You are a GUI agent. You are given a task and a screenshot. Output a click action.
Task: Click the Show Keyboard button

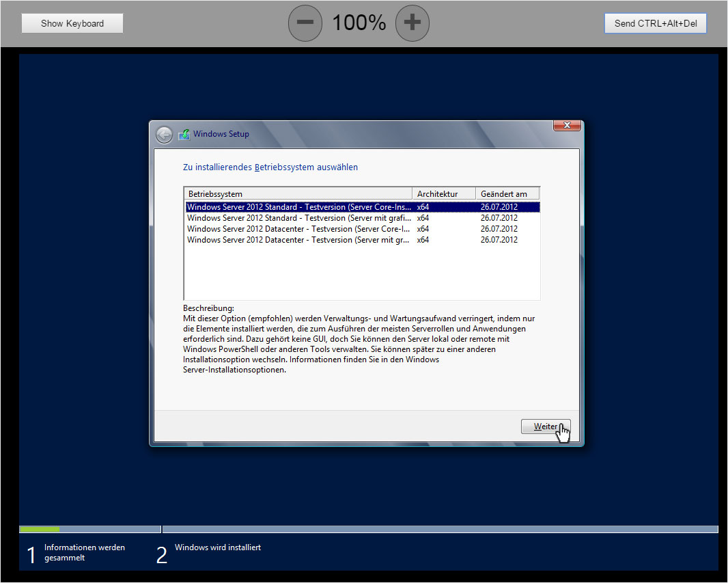72,23
